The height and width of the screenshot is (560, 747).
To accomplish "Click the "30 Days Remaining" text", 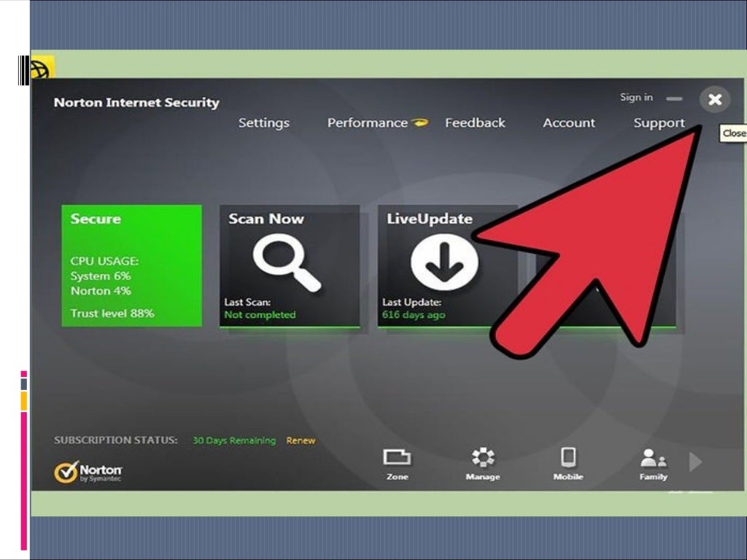I will click(x=234, y=440).
